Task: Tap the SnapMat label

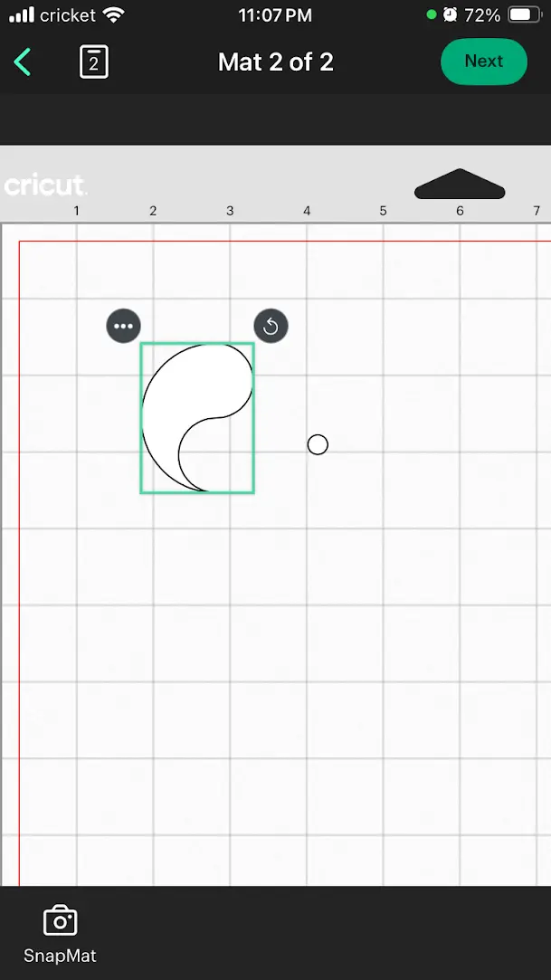Action: click(x=60, y=956)
